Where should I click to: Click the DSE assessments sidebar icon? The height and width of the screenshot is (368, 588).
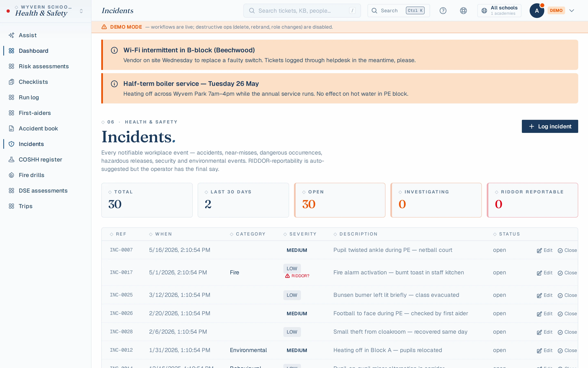11,191
